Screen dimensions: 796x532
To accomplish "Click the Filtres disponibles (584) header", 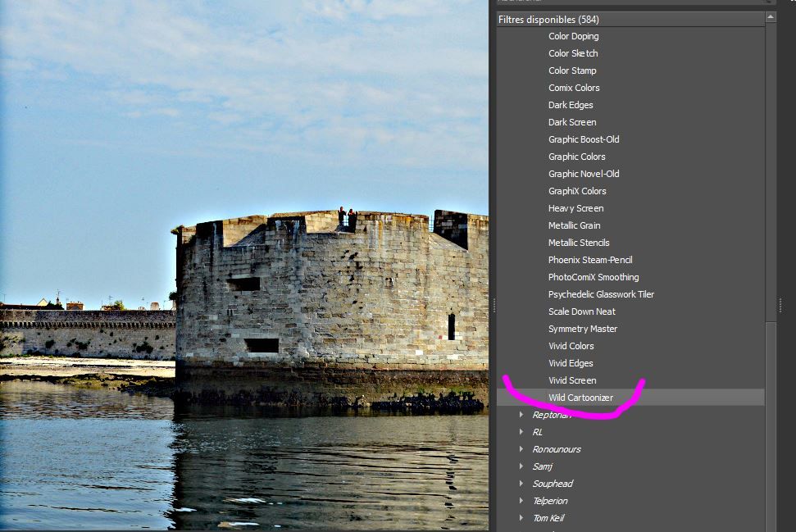I will click(630, 20).
